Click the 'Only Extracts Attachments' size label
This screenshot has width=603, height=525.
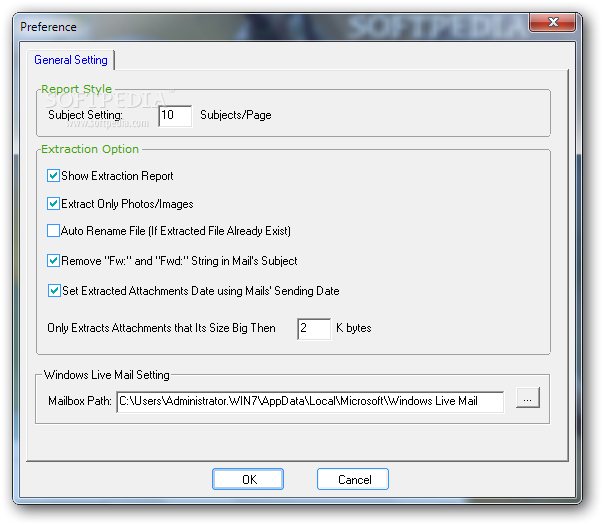point(162,328)
